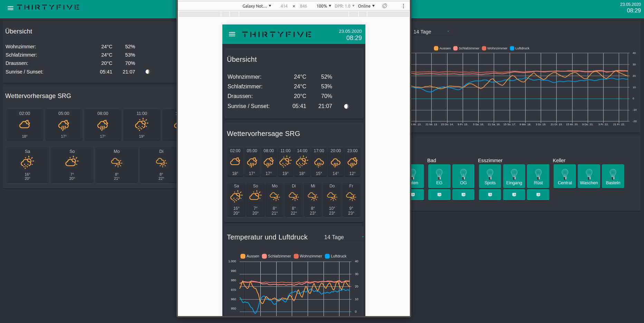Toggle the Esszimmer Eingang light
Viewport: 644px width, 323px height.
(x=514, y=176)
